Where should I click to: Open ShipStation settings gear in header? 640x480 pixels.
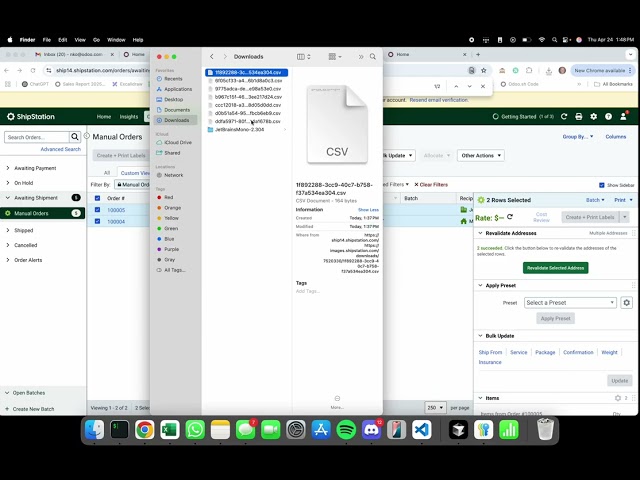click(593, 117)
